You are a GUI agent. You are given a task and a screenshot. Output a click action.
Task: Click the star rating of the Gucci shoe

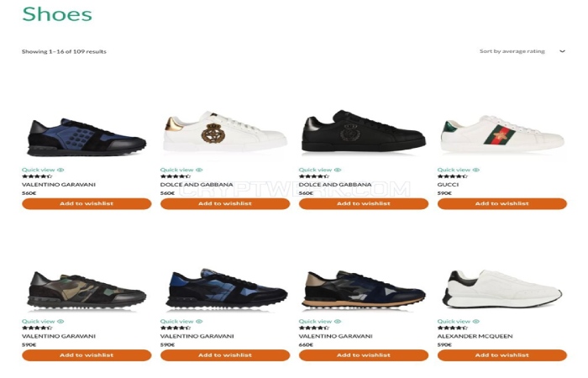tap(452, 176)
